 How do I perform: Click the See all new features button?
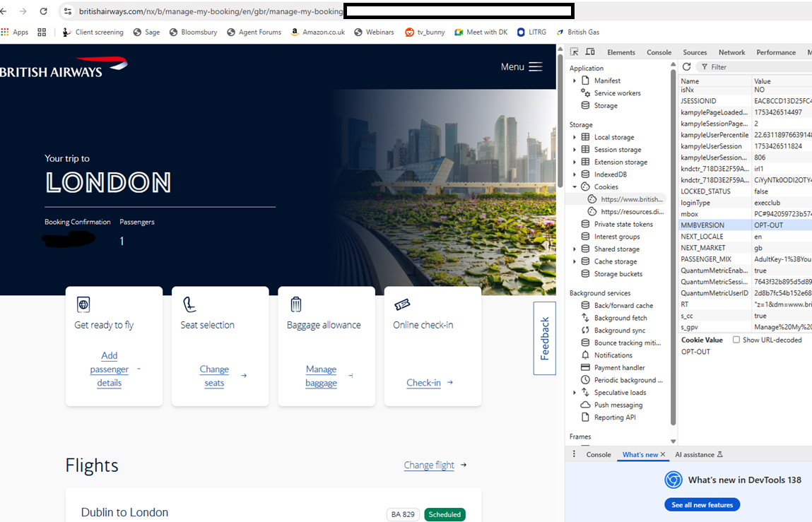pos(702,505)
